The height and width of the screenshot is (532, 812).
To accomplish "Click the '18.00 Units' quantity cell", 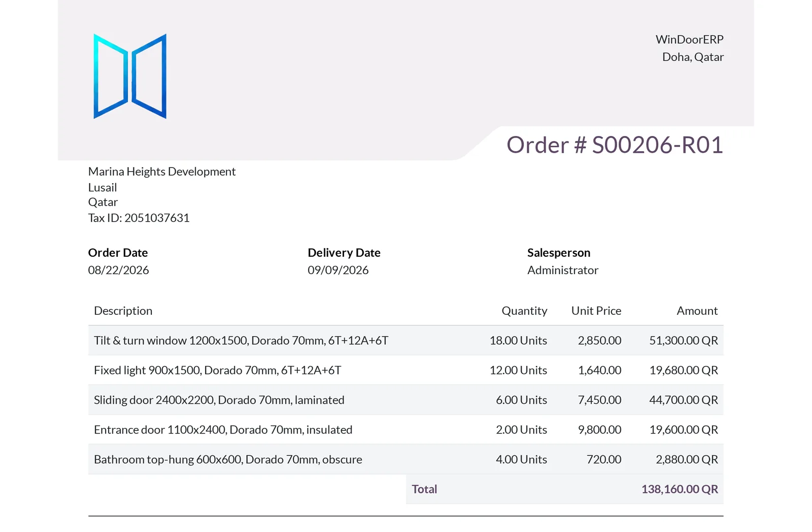I will pyautogui.click(x=518, y=341).
